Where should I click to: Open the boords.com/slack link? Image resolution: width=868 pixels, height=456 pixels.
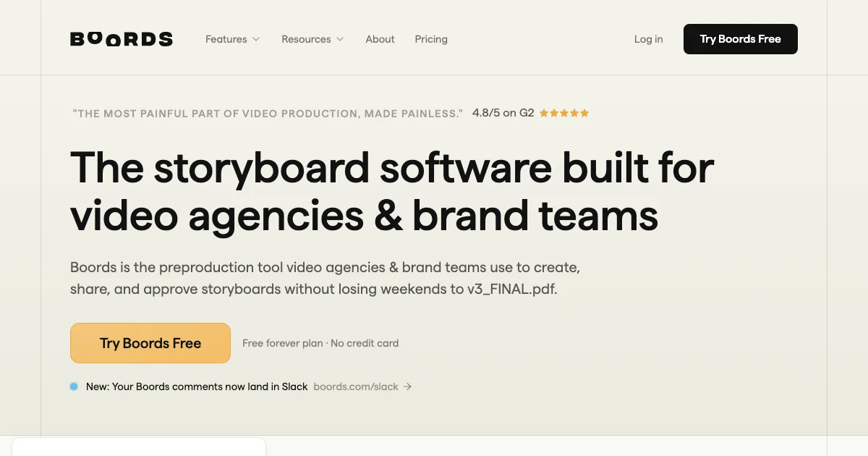[356, 387]
